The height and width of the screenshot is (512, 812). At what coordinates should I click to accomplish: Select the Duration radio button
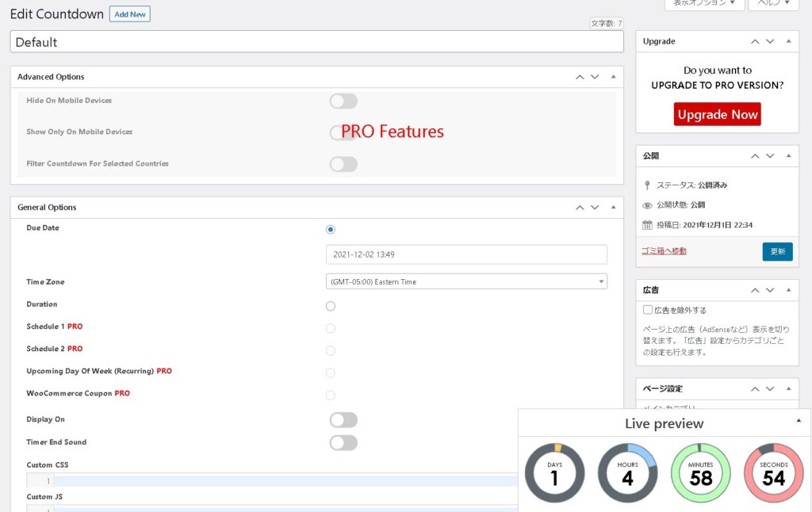[x=331, y=306]
